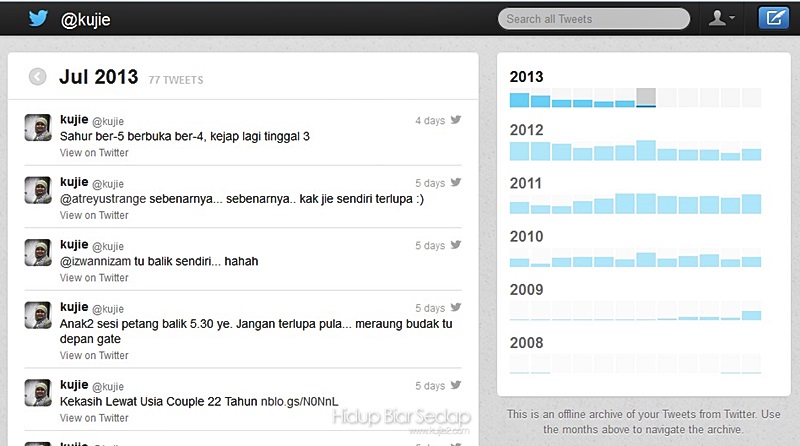Open the compose new Tweet button
The width and height of the screenshot is (800, 446).
click(x=772, y=18)
